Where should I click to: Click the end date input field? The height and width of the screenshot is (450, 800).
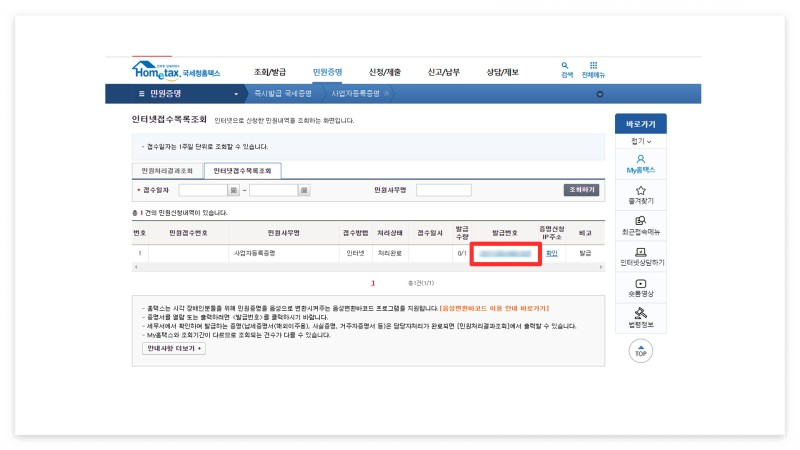click(273, 190)
